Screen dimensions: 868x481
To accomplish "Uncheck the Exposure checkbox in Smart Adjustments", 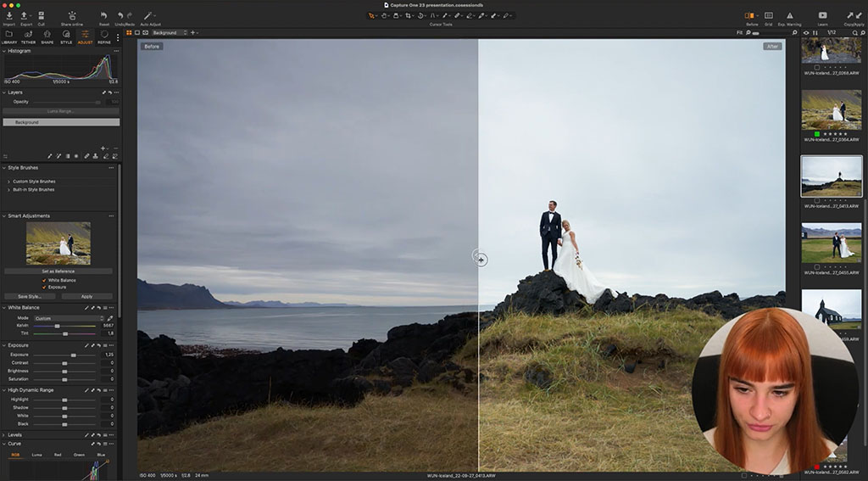I will coord(44,287).
